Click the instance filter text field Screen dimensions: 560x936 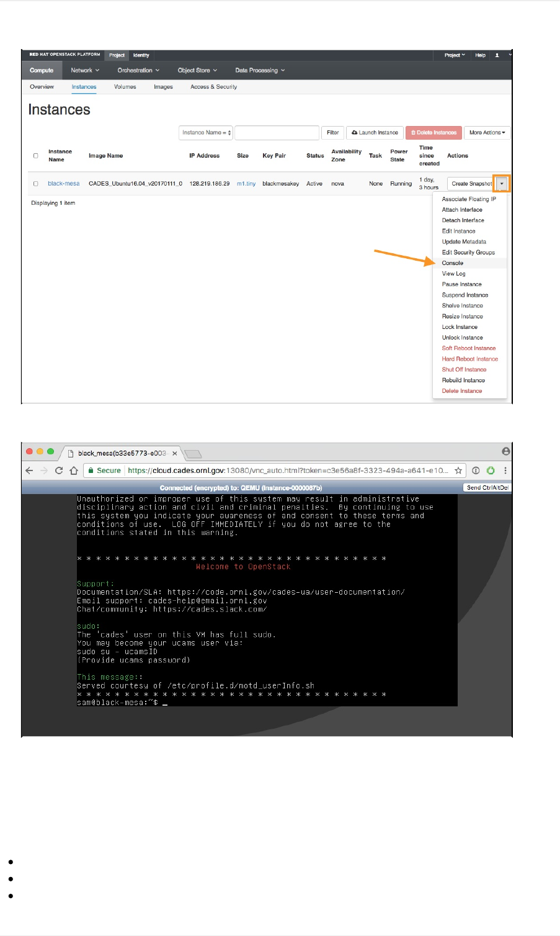[x=277, y=133]
